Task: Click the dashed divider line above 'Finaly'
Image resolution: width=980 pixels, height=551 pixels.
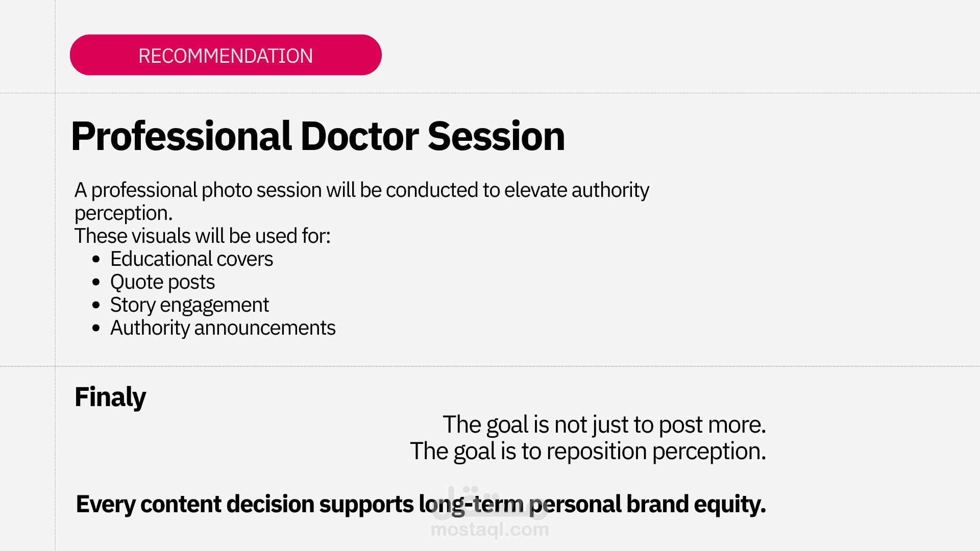Action: tap(510, 366)
